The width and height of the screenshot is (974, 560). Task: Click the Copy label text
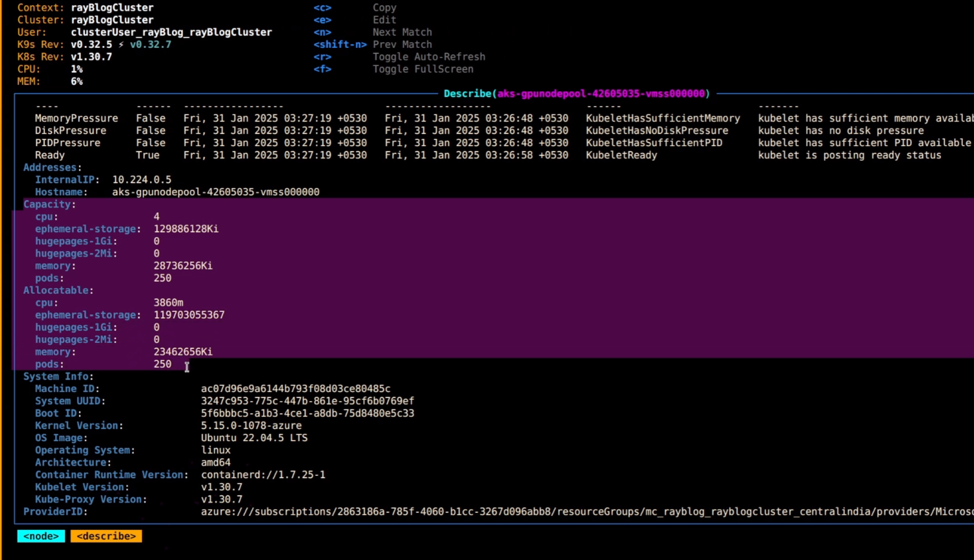click(384, 8)
